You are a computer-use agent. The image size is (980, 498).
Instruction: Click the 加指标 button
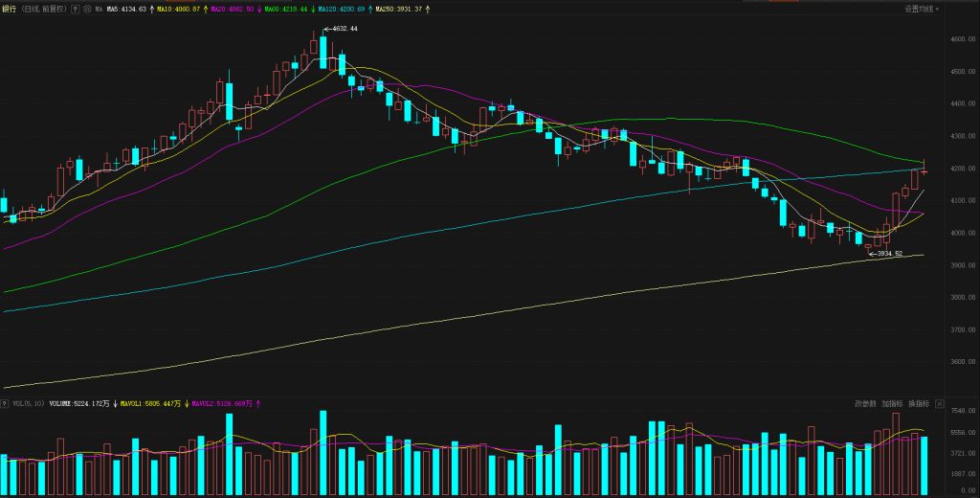point(892,403)
